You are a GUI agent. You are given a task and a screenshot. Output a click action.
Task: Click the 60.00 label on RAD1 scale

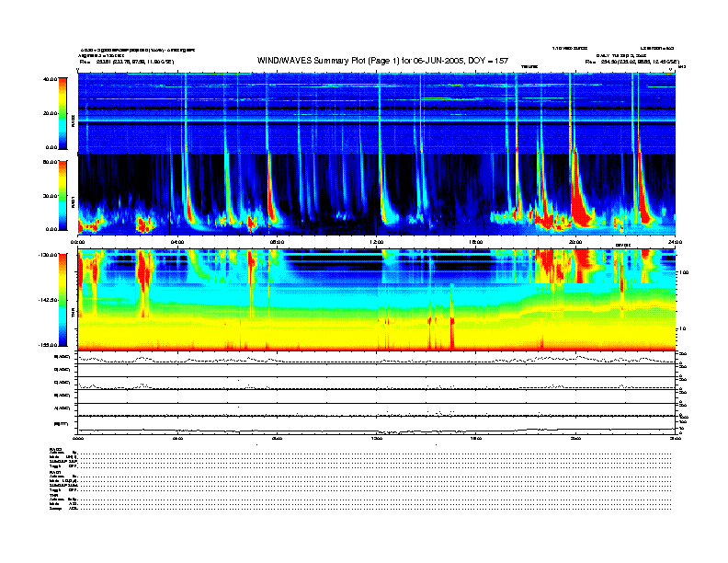51,162
